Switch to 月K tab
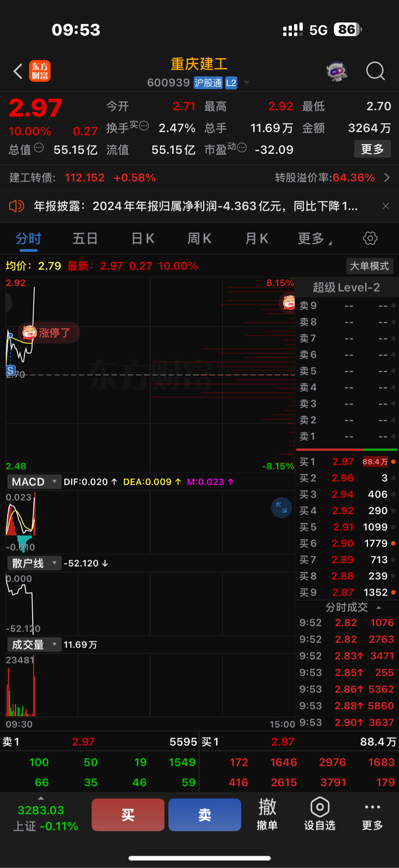The height and width of the screenshot is (868, 399). [257, 239]
